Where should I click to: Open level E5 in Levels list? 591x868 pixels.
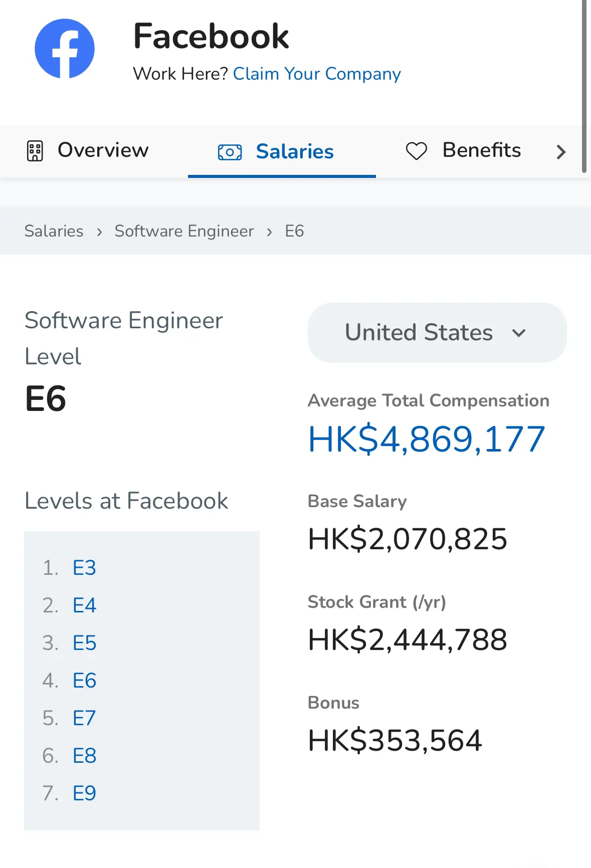(x=84, y=643)
